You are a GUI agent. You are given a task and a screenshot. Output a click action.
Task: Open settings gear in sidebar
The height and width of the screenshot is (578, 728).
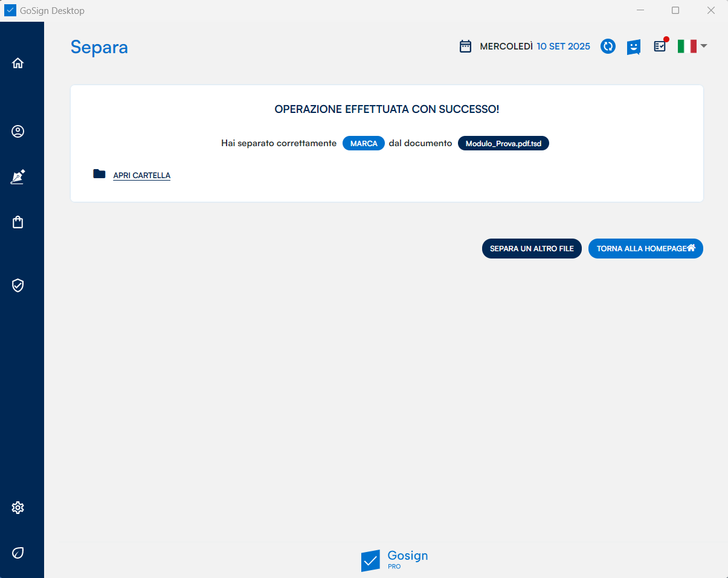pyautogui.click(x=18, y=507)
